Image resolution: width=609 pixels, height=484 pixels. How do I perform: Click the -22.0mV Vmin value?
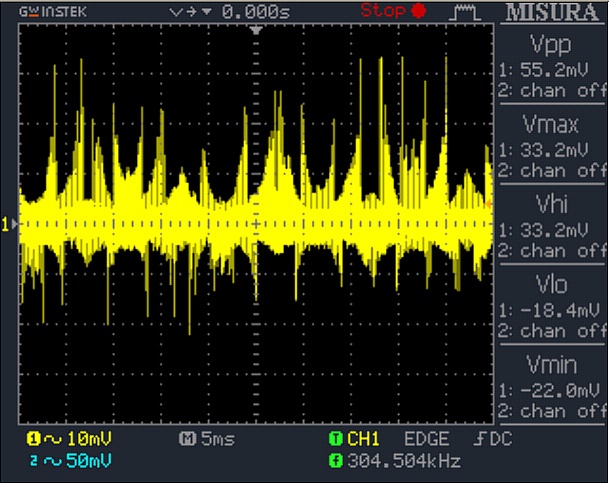point(560,390)
